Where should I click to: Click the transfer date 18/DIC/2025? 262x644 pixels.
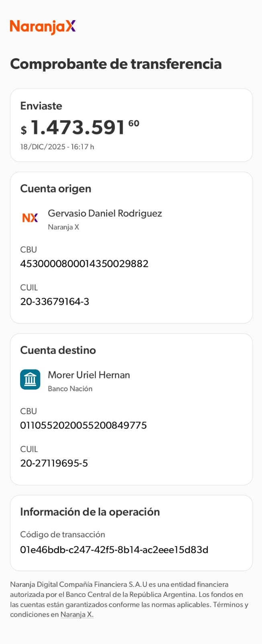[43, 147]
